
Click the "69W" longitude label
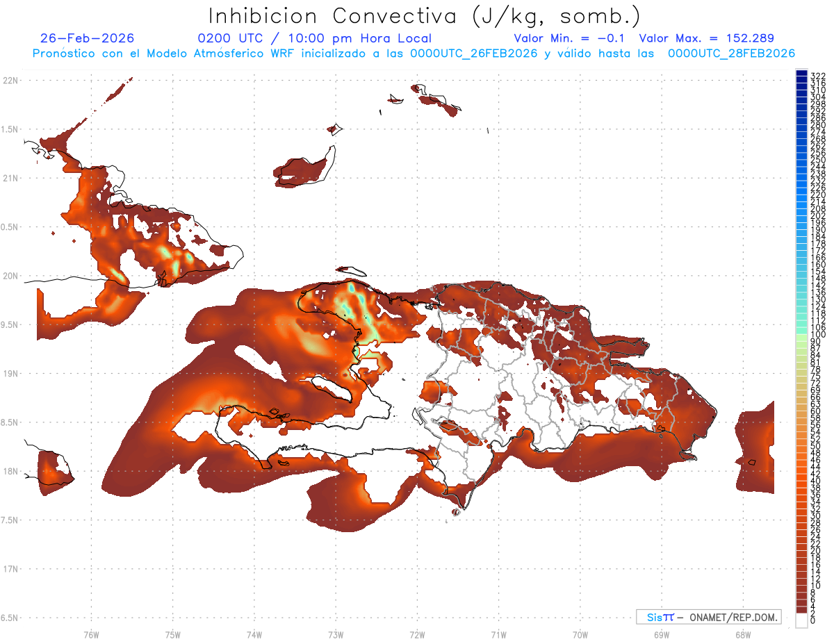[x=661, y=634]
